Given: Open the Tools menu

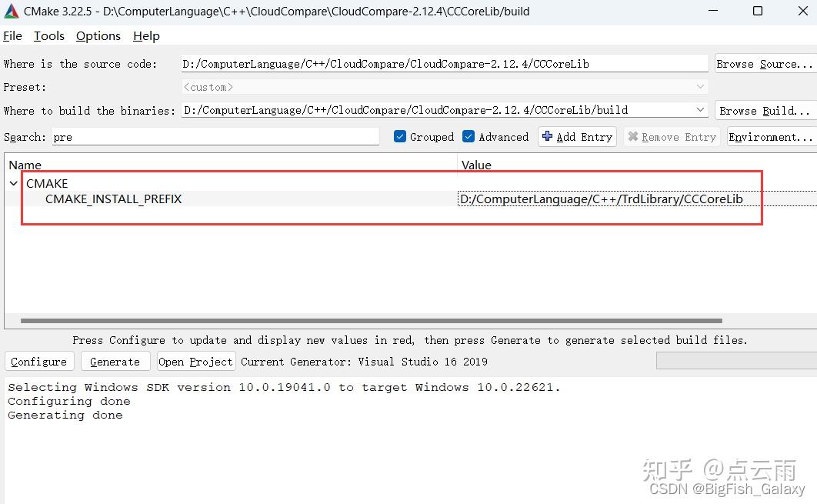Looking at the screenshot, I should (48, 35).
